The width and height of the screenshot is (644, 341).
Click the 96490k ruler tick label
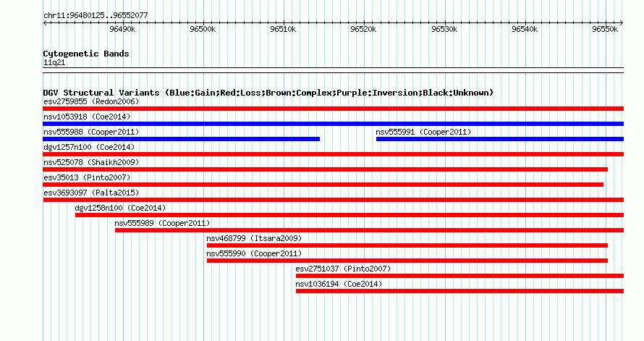(x=122, y=29)
